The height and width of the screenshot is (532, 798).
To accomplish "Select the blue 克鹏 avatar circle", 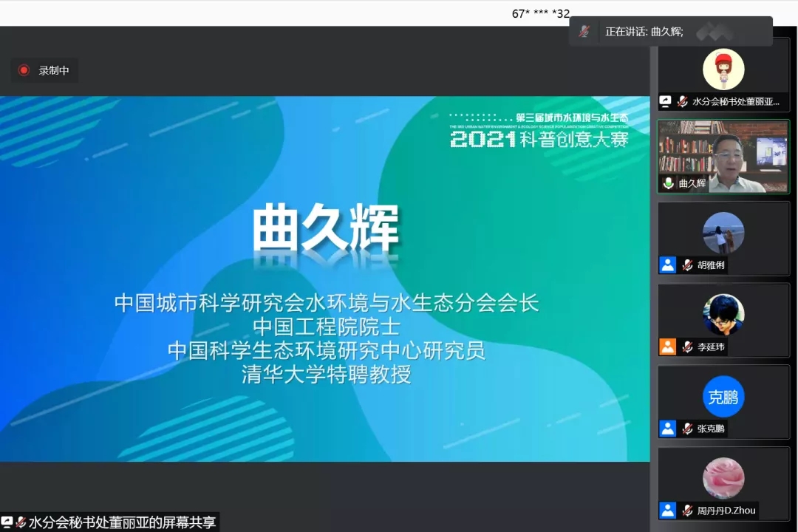I will [723, 397].
